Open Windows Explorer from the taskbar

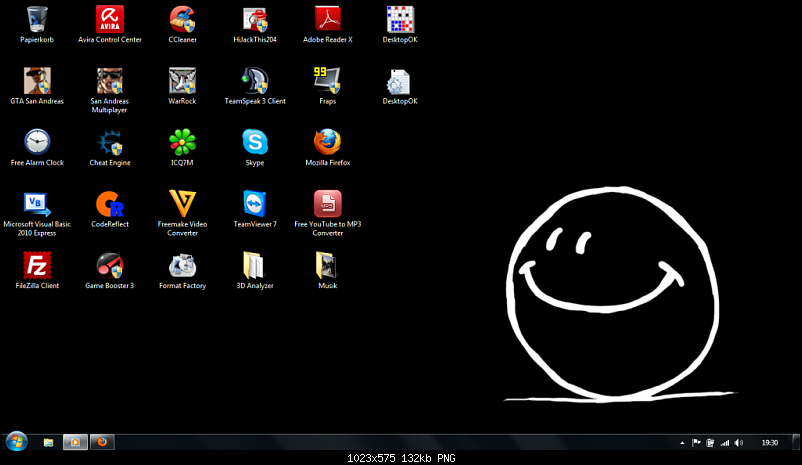tap(49, 442)
